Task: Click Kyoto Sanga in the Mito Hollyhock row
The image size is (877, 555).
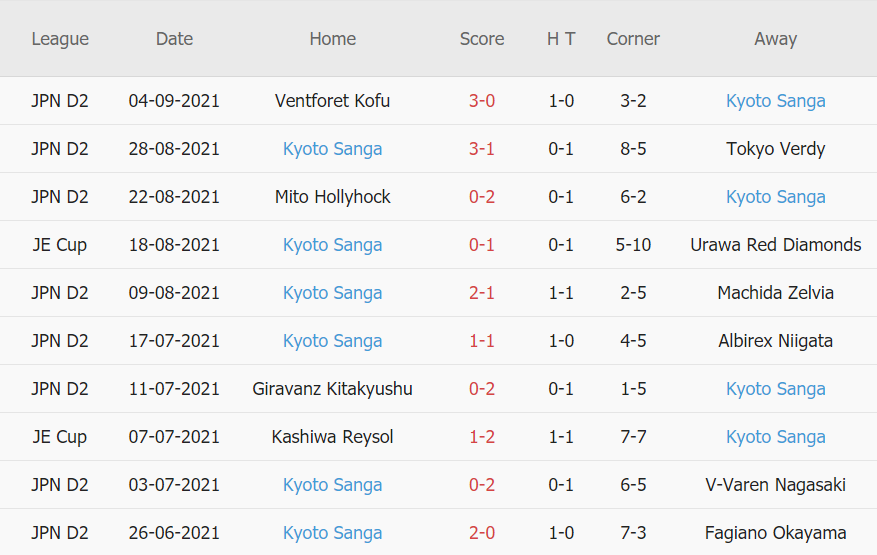Action: tap(775, 197)
